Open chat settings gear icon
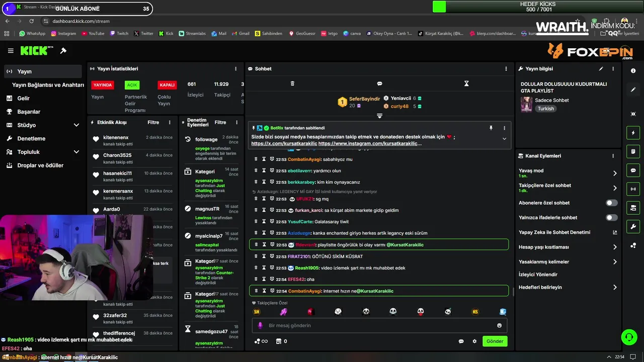This screenshot has height=362, width=644. 474,341
